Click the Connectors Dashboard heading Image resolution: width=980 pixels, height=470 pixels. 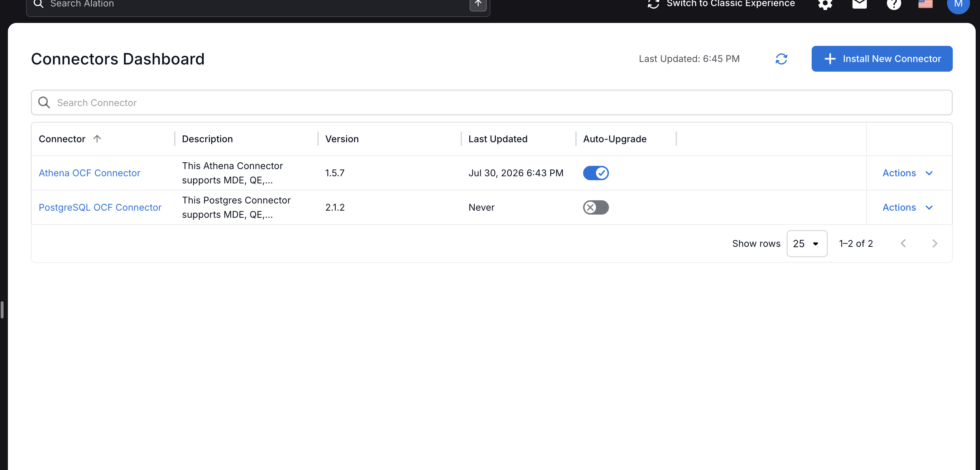(118, 59)
